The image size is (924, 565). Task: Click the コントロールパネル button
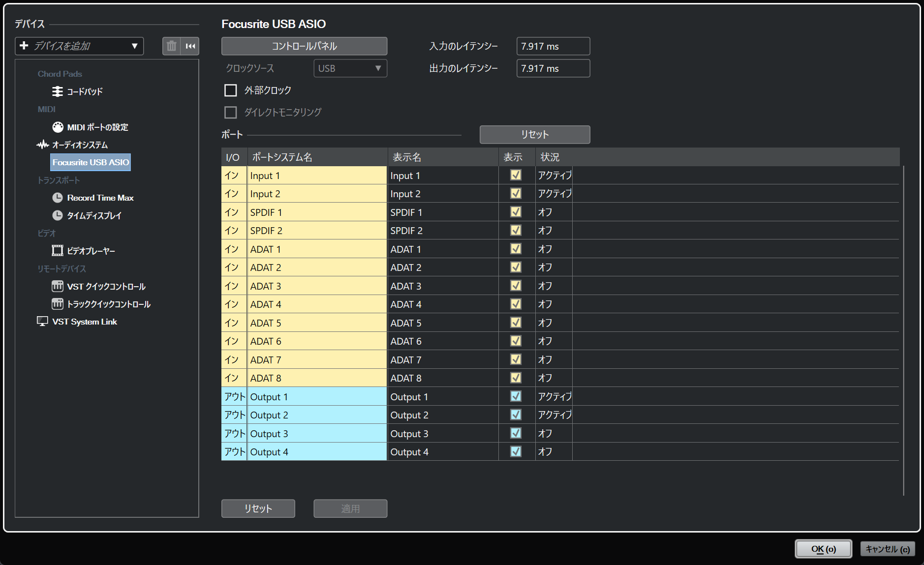click(x=304, y=46)
